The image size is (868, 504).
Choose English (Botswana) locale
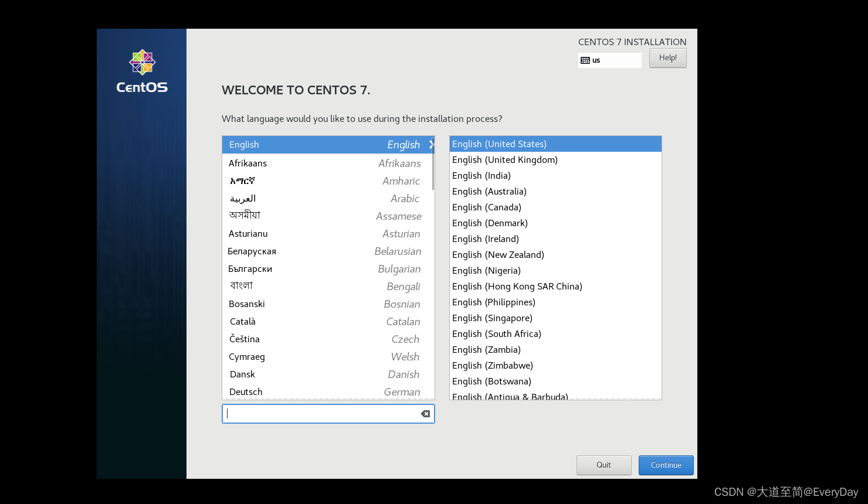[555, 382]
